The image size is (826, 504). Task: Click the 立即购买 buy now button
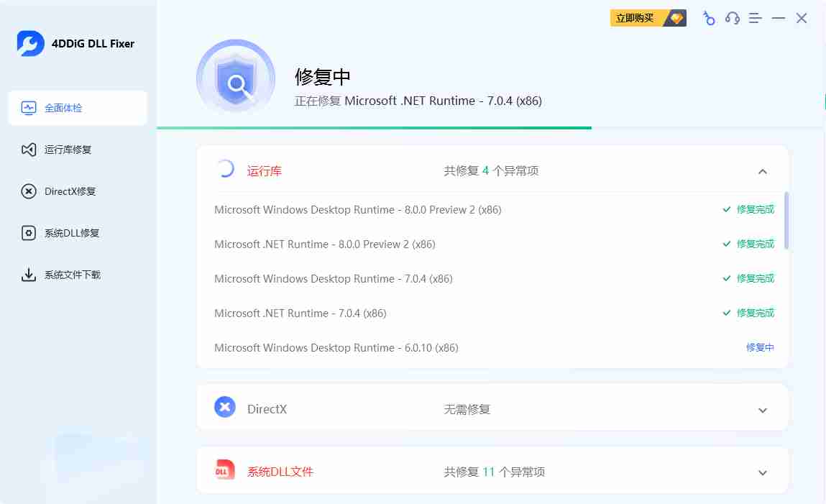[648, 18]
